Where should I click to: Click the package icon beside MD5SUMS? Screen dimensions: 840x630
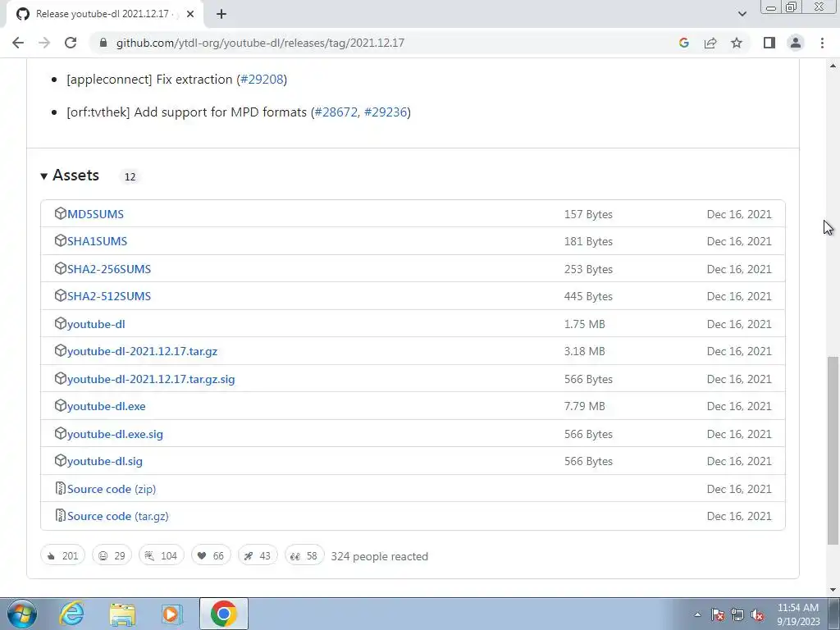tap(60, 213)
